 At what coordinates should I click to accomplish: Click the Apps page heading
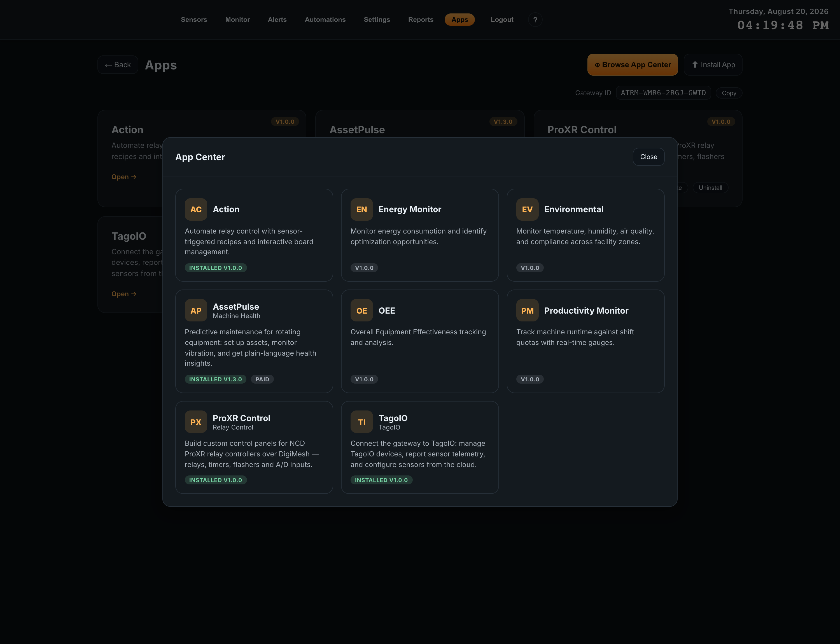161,65
